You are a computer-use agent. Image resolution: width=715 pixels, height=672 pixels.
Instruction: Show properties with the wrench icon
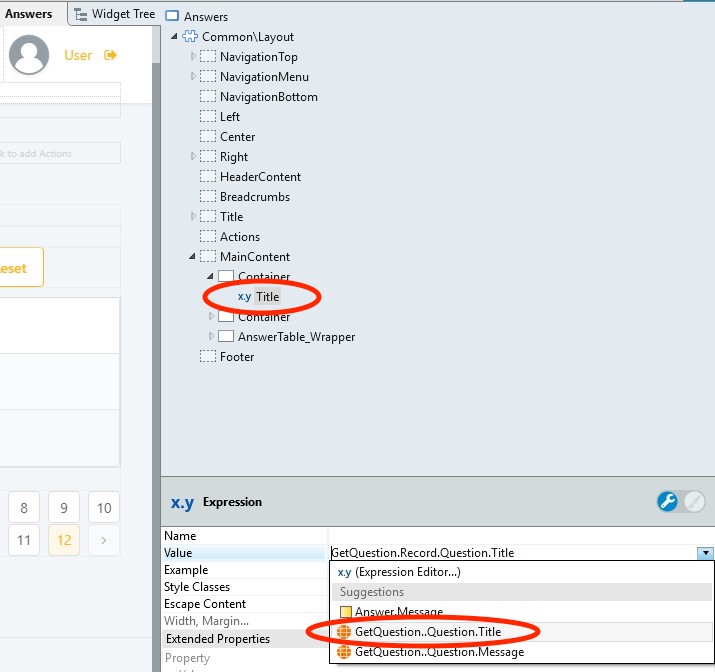click(x=667, y=501)
